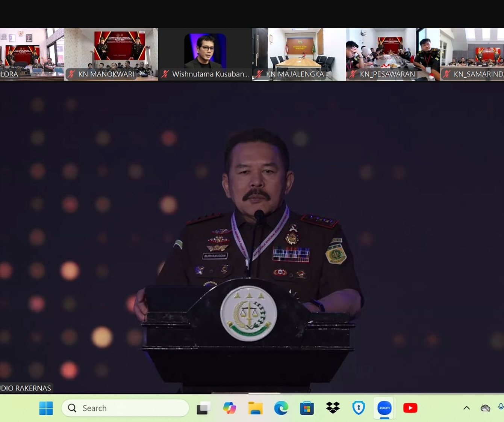
Task: Click the muted mic icon on KN MANOKWARI
Action: (71, 74)
